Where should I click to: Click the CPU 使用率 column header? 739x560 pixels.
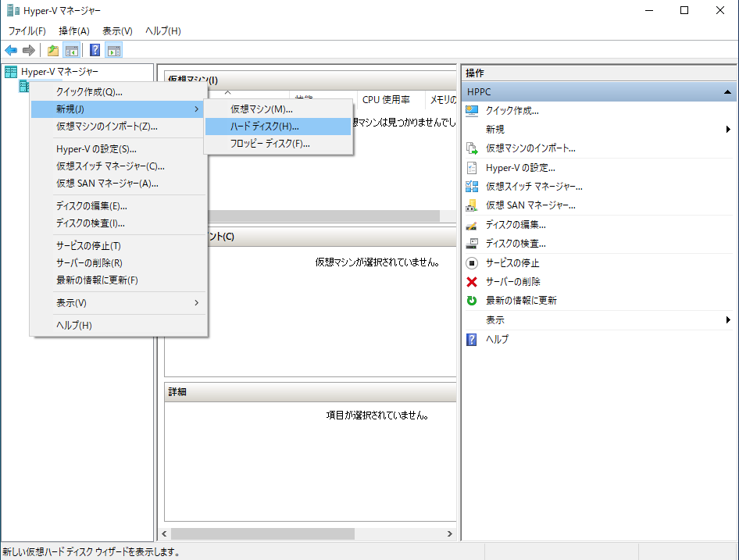point(390,100)
